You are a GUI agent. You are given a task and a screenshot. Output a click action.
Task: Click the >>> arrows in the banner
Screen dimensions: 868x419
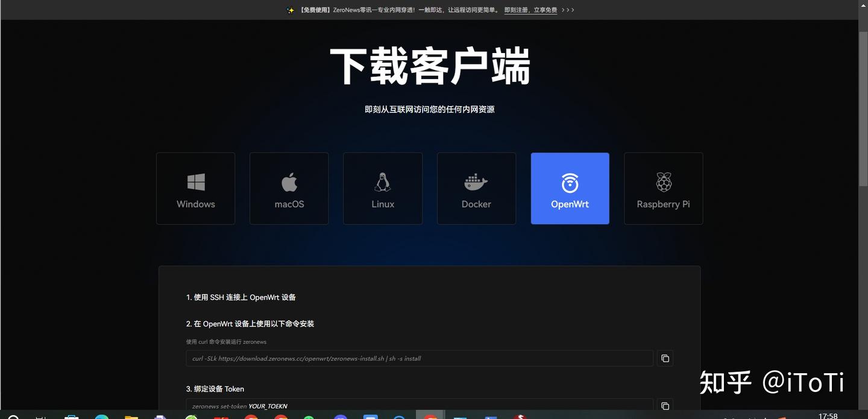(x=569, y=10)
